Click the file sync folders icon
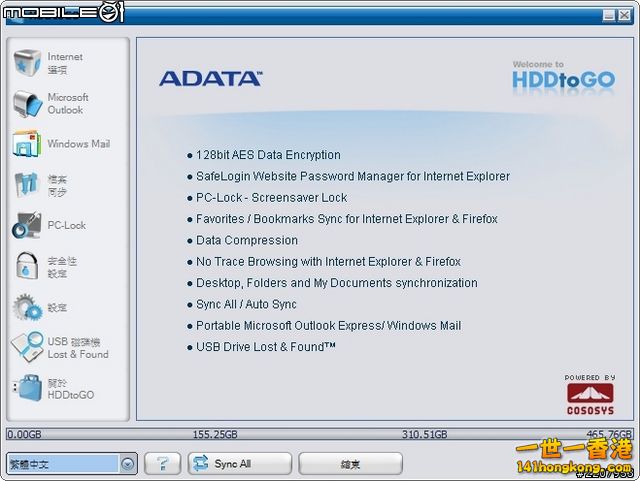The width and height of the screenshot is (640, 481). coord(28,185)
